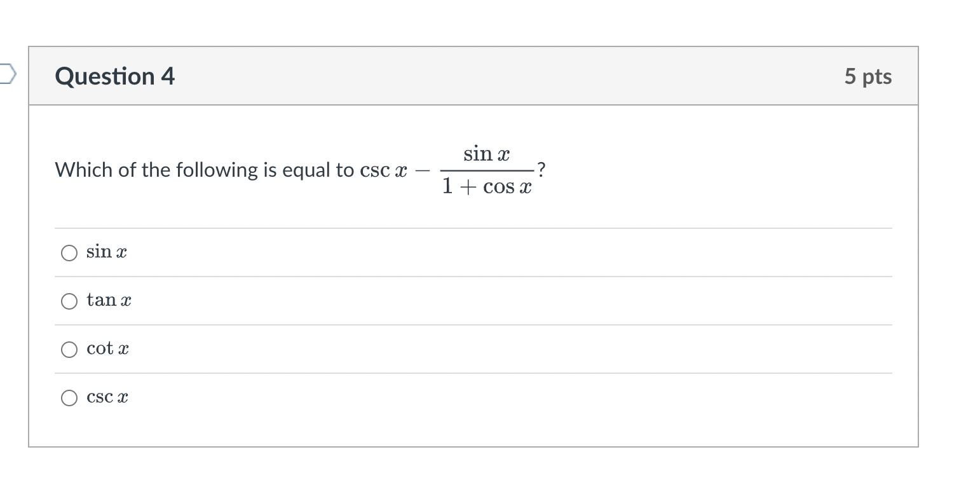The width and height of the screenshot is (980, 487).
Task: Click the question prompt text
Action: tap(191, 169)
